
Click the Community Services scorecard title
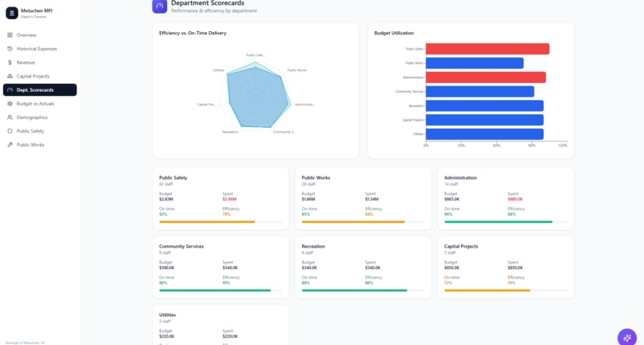(181, 247)
